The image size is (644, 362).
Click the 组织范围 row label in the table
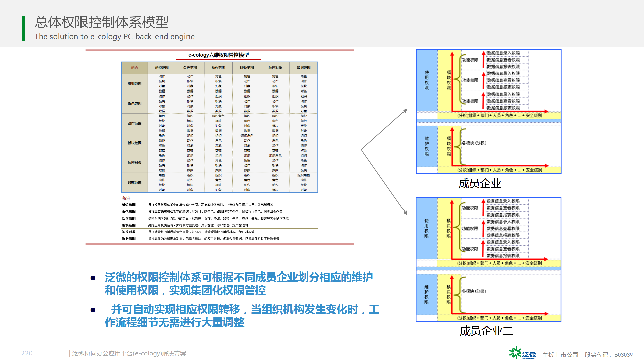pos(135,84)
